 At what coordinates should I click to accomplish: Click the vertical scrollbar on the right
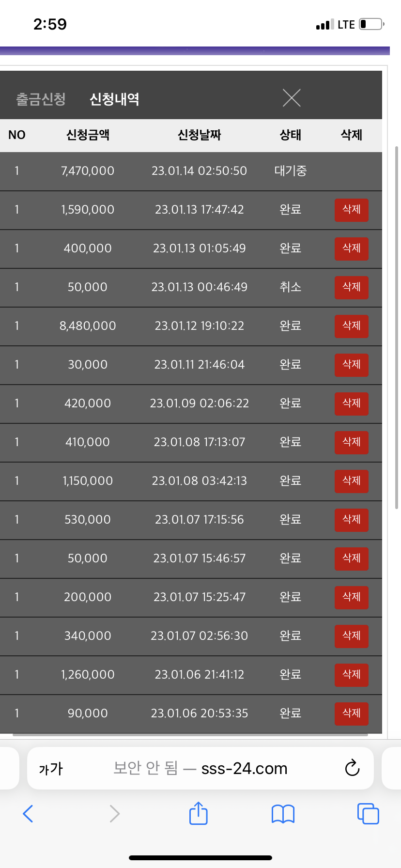pos(397,327)
